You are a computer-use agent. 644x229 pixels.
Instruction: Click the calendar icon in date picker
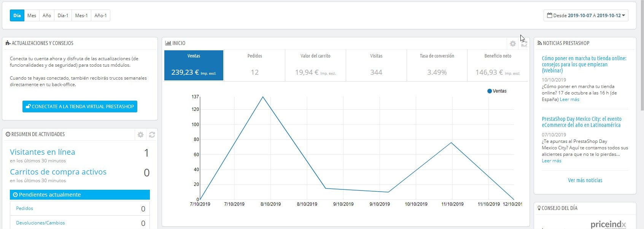pos(550,16)
